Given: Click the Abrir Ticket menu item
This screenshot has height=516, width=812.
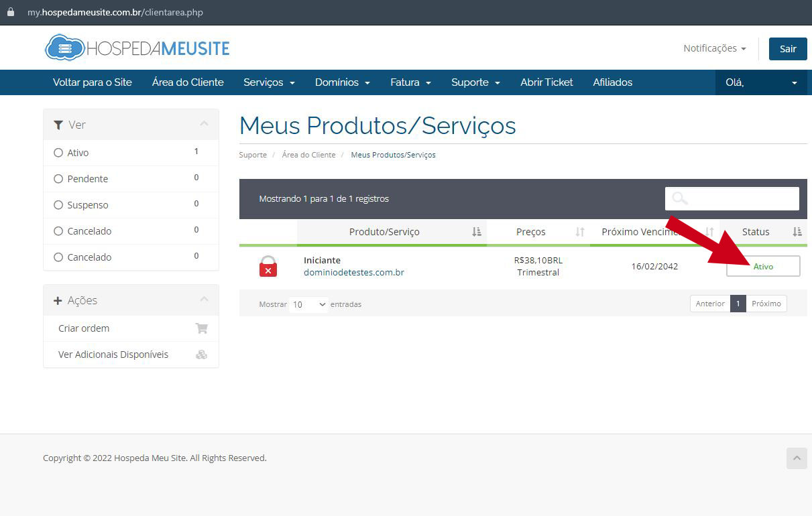Looking at the screenshot, I should (546, 82).
